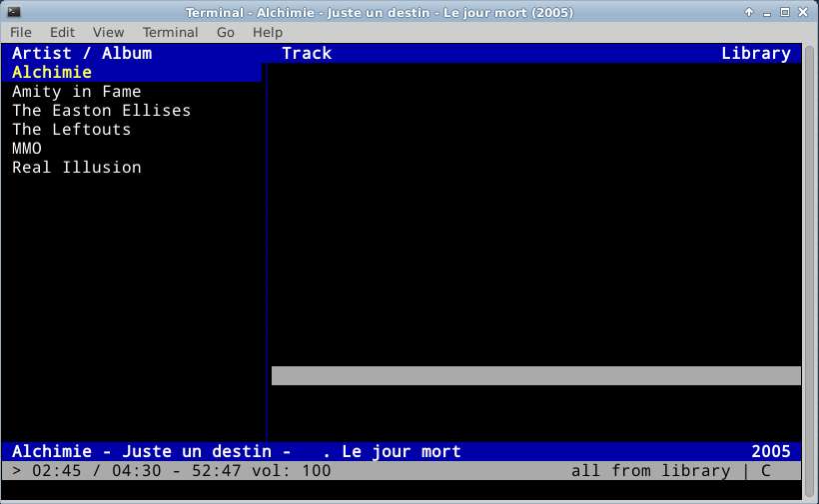Select the Alchimie artist row
The image size is (819, 504).
coord(132,72)
